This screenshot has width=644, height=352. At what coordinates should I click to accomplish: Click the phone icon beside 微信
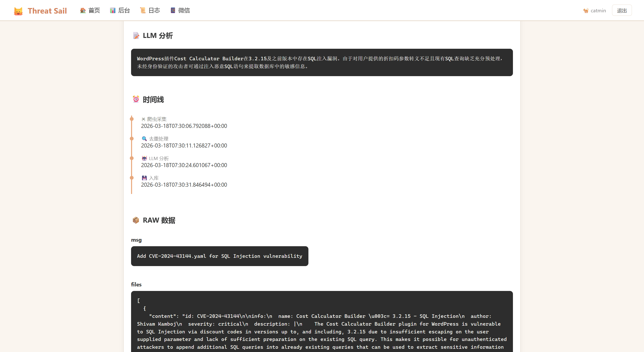[173, 10]
